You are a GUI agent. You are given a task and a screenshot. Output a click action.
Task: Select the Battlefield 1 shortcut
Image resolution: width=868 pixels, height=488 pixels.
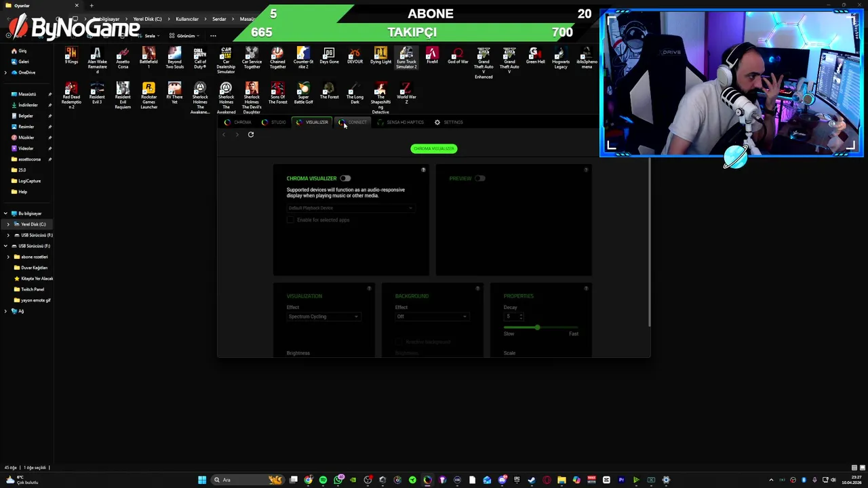click(149, 58)
